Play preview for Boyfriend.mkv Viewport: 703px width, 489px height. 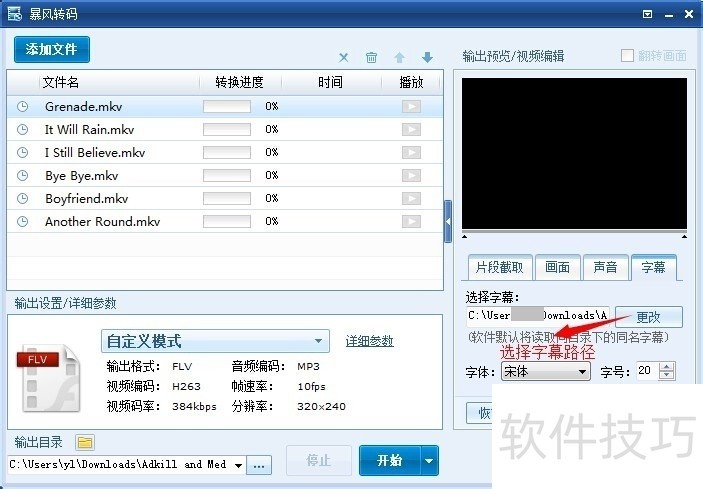411,198
